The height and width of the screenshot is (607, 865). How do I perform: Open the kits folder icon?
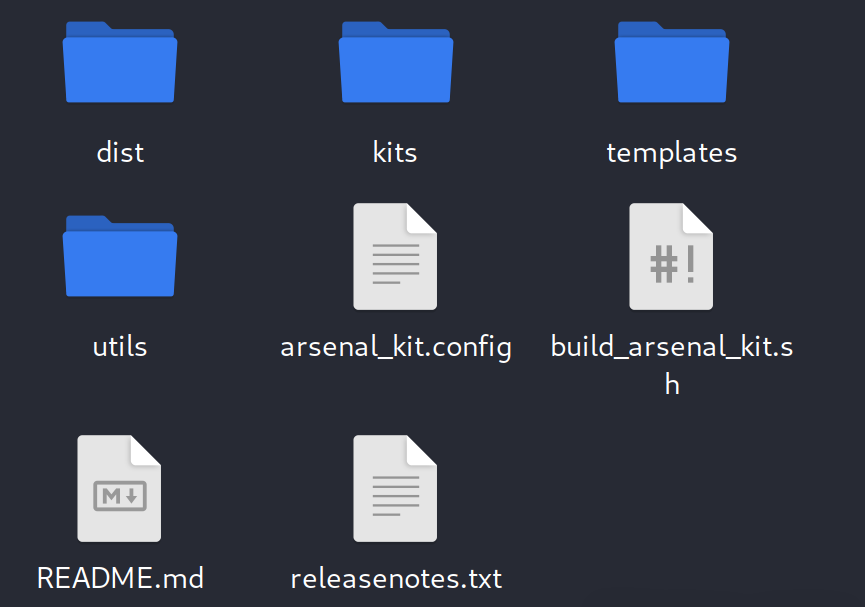point(396,62)
